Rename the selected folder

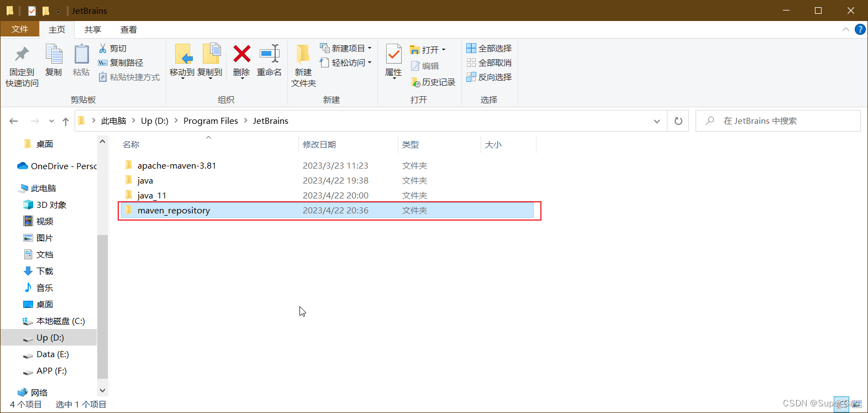point(270,61)
